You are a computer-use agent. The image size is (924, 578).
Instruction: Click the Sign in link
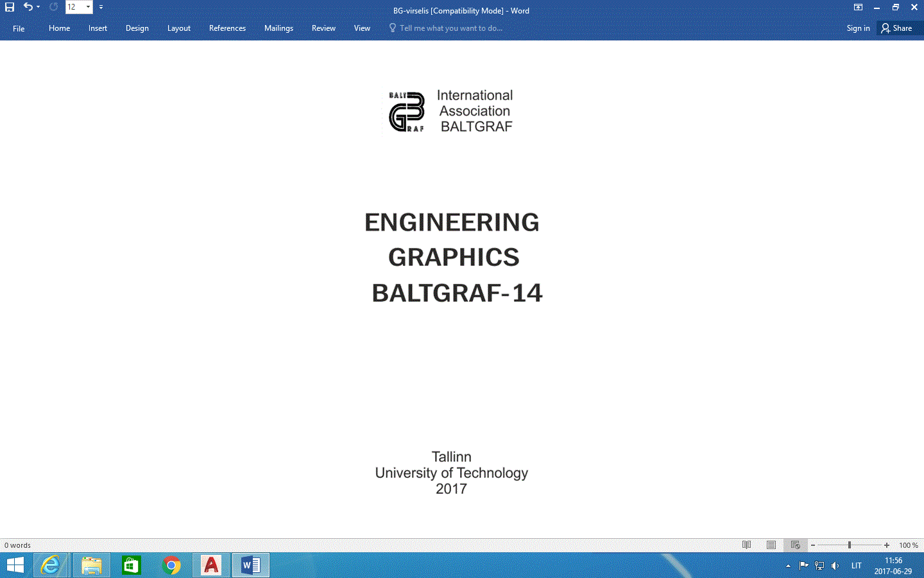click(x=858, y=28)
